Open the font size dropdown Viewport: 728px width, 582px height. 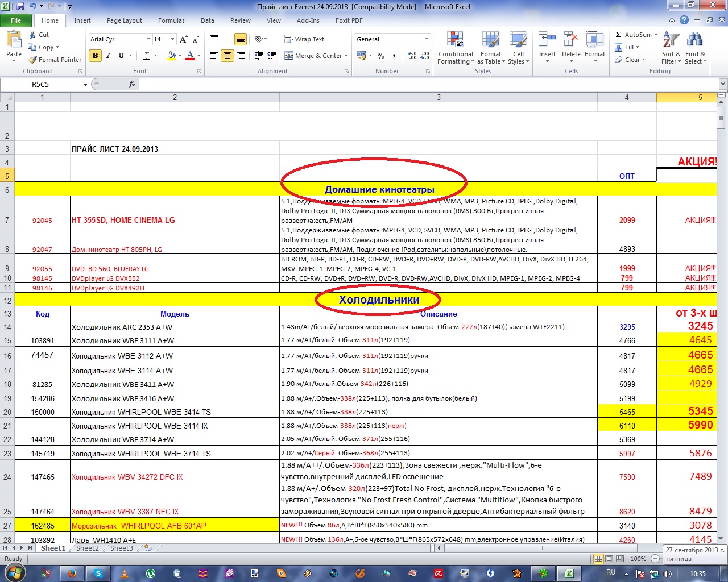pos(172,39)
